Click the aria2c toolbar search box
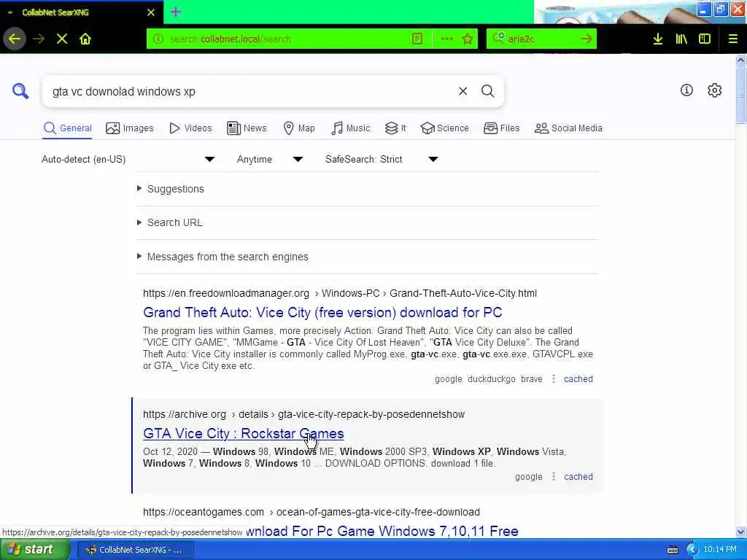Screen dimensions: 747x560 pos(541,39)
